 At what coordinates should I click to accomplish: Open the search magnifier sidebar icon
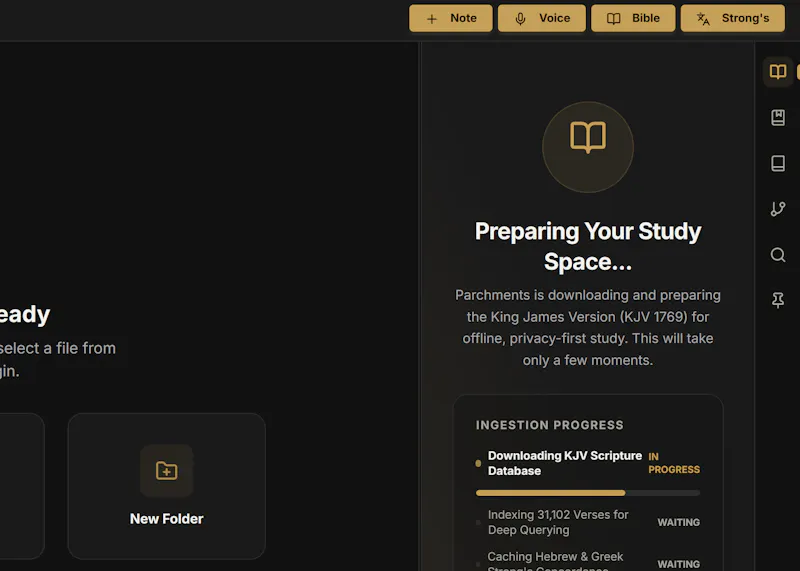coord(778,255)
